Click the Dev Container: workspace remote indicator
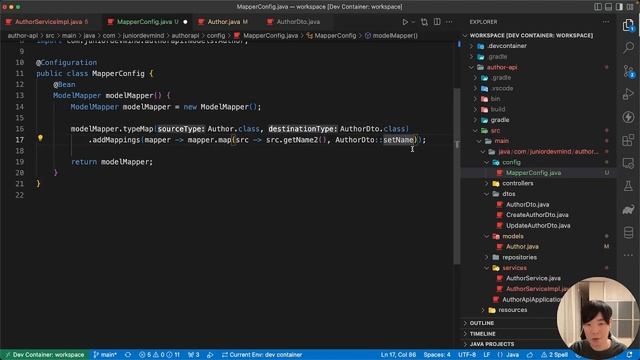The height and width of the screenshot is (360, 640). 44,355
